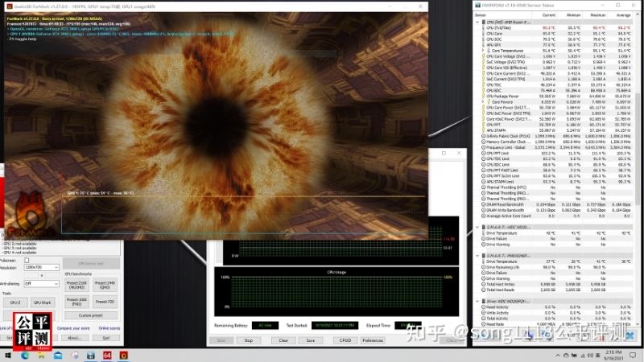The width and height of the screenshot is (644, 362).
Task: Click the Quit button in FurMark
Action: [x=106, y=338]
